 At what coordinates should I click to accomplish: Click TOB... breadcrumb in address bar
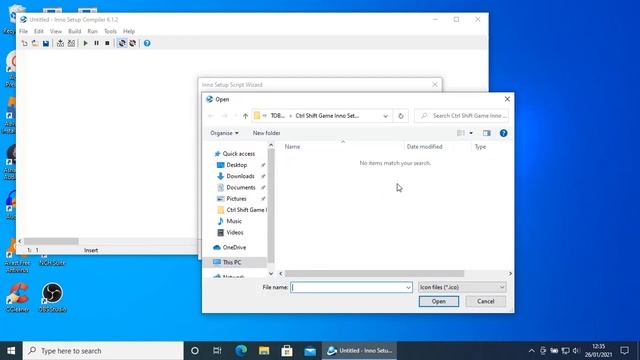coord(278,116)
